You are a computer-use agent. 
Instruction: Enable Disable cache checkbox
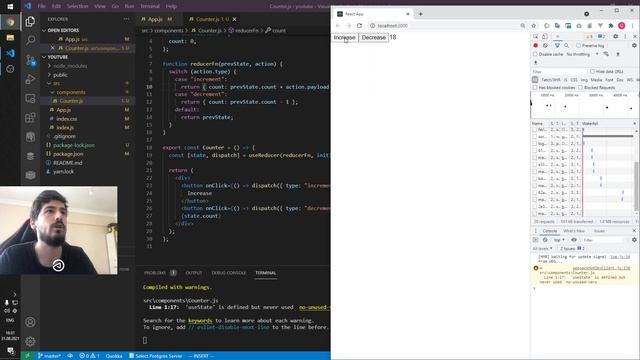535,54
